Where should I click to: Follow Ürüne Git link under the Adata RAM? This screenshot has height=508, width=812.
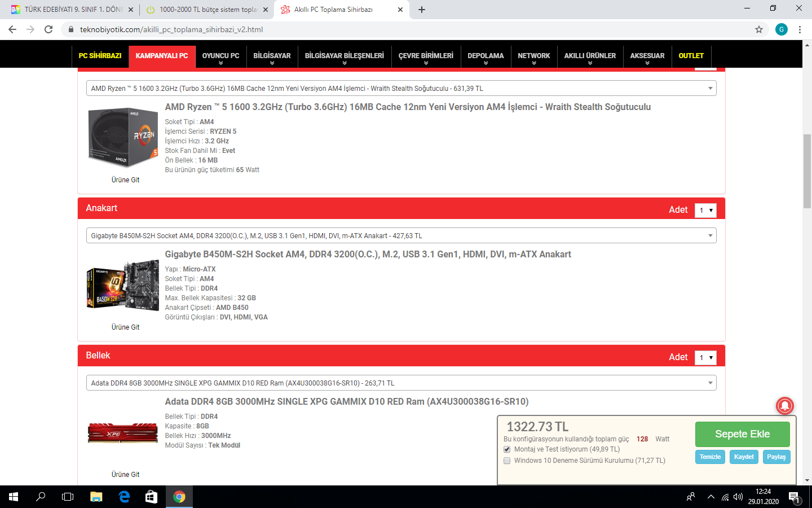[125, 475]
